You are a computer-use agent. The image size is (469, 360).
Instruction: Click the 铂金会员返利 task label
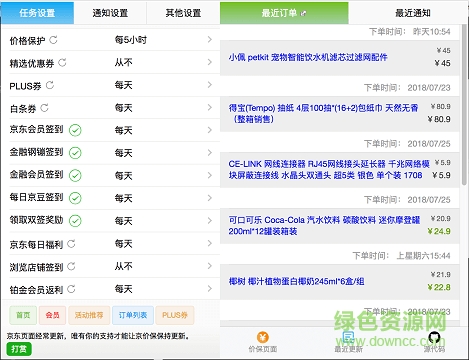[36, 290]
